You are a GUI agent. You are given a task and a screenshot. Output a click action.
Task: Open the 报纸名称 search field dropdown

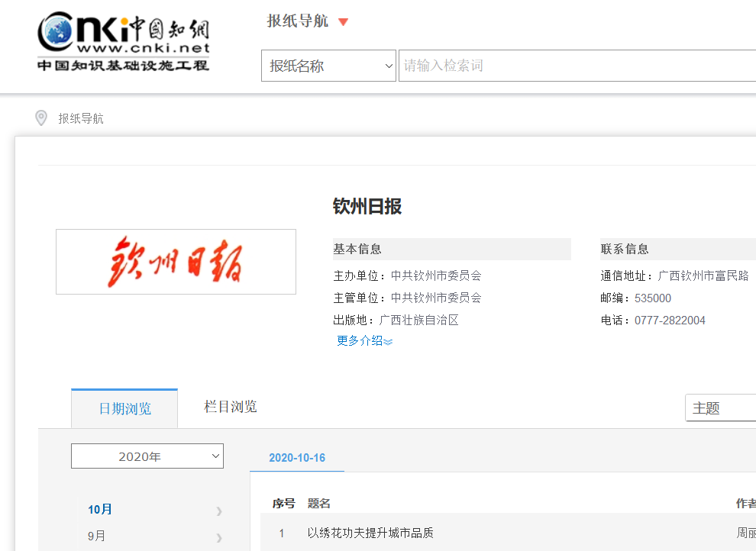click(x=328, y=66)
